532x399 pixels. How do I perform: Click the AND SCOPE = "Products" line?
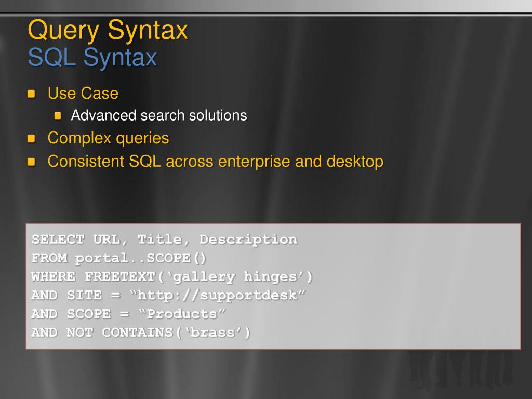[x=128, y=314]
